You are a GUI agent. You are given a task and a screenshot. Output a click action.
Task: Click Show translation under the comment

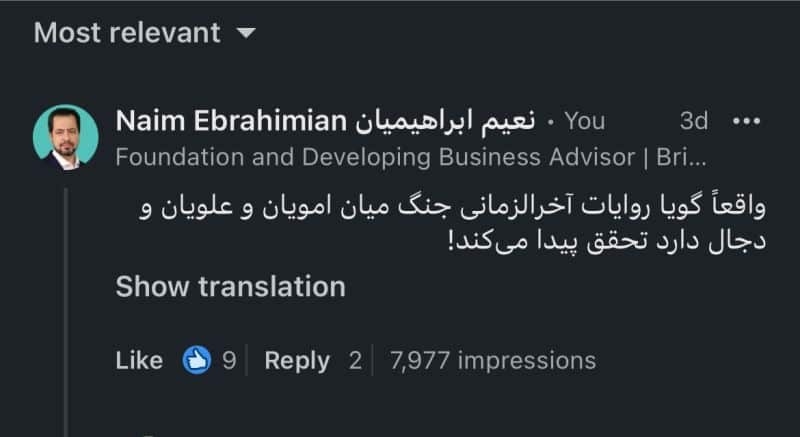coord(231,287)
